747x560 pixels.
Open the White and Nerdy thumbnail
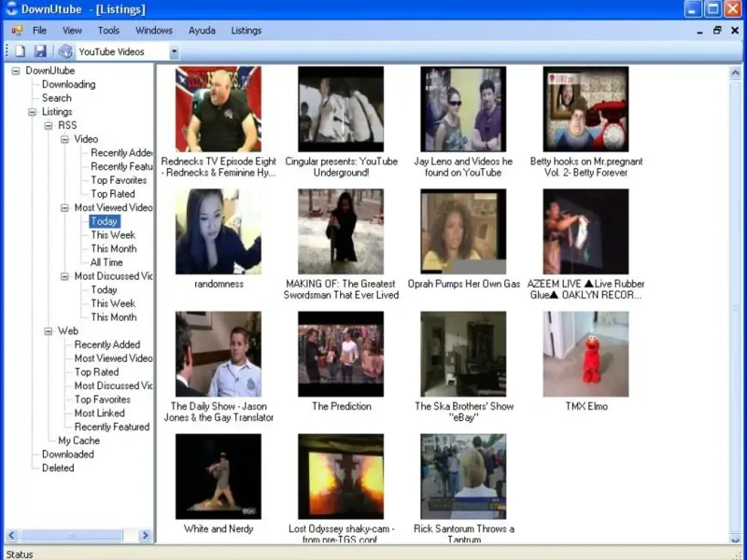click(218, 477)
